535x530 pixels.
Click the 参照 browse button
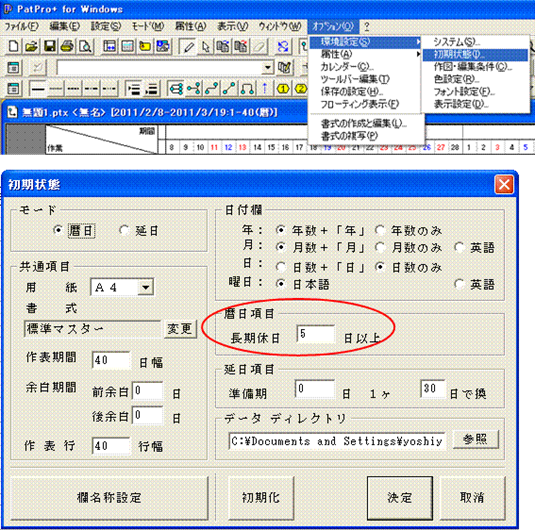tap(476, 440)
